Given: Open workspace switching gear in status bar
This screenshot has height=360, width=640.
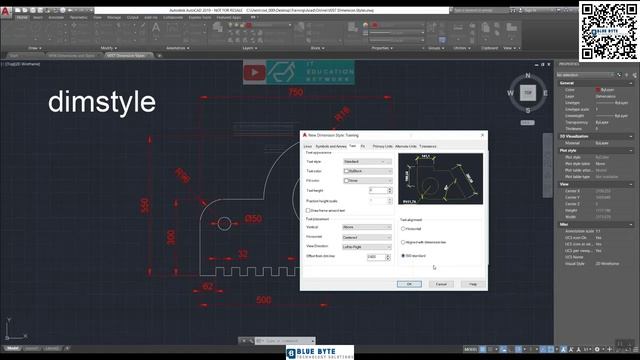Looking at the screenshot, I should (597, 349).
